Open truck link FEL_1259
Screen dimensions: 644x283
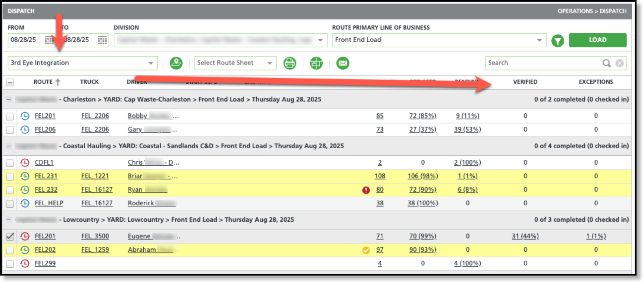[95, 250]
